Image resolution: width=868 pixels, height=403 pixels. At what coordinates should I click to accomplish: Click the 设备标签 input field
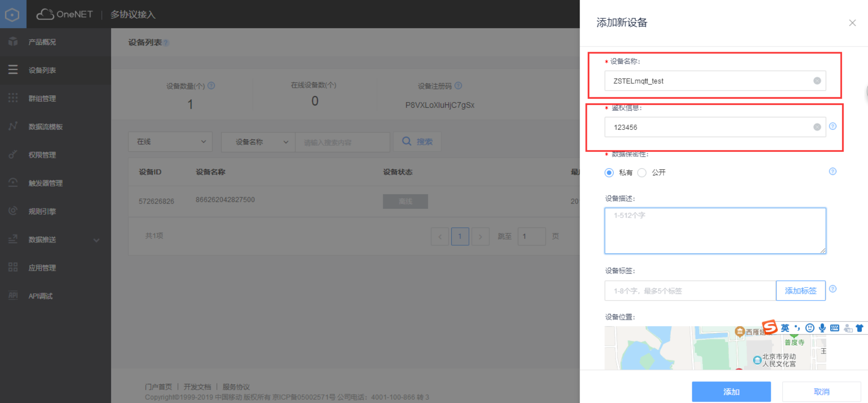click(690, 291)
